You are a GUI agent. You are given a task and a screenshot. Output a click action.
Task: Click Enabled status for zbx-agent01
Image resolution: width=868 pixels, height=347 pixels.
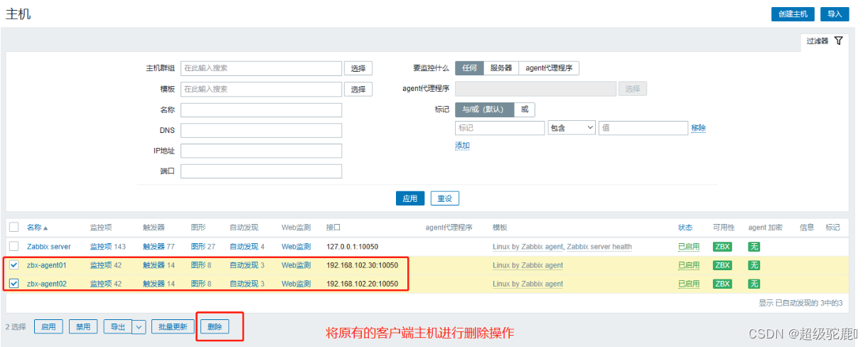click(x=689, y=265)
